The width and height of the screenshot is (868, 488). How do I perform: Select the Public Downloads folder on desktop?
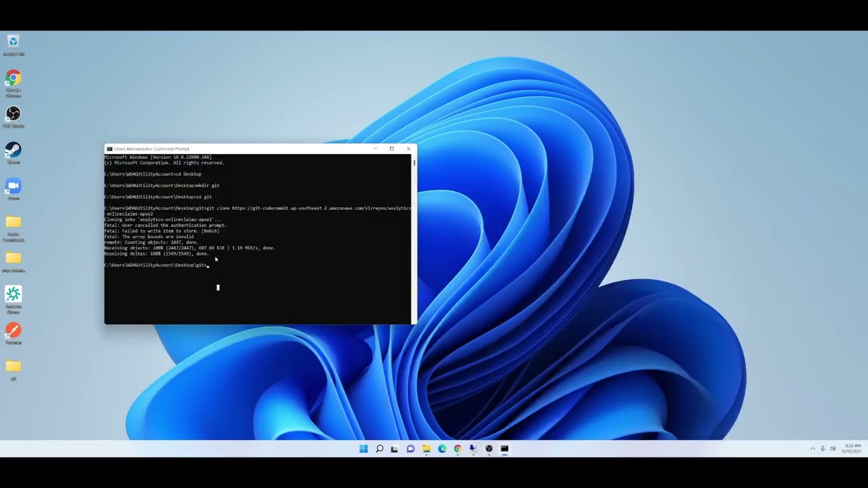coord(13,228)
